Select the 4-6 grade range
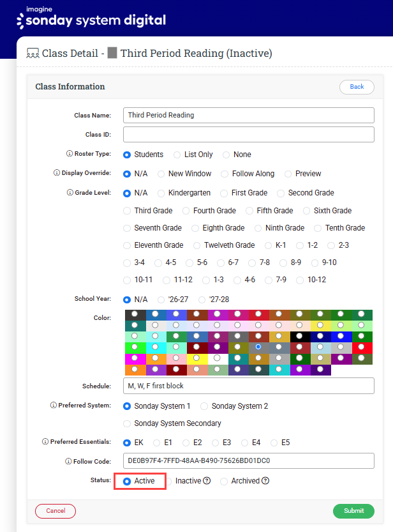The width and height of the screenshot is (393, 532). click(x=237, y=280)
